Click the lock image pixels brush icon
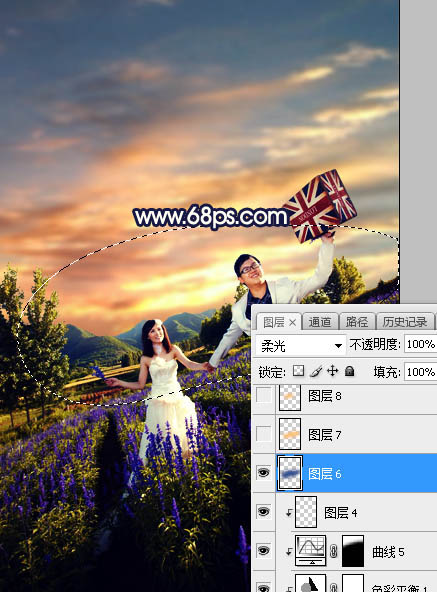This screenshot has height=592, width=437. coord(316,371)
